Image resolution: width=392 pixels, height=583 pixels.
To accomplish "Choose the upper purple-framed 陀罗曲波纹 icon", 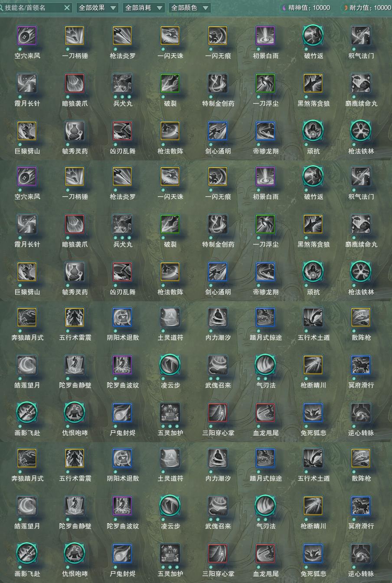I will point(122,365).
